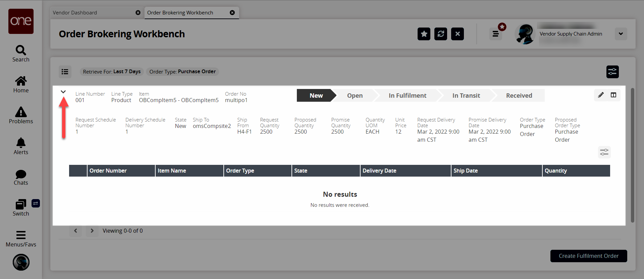Screen dimensions: 644x279
Task: Open the table settings sliders icon
Action: (x=604, y=152)
